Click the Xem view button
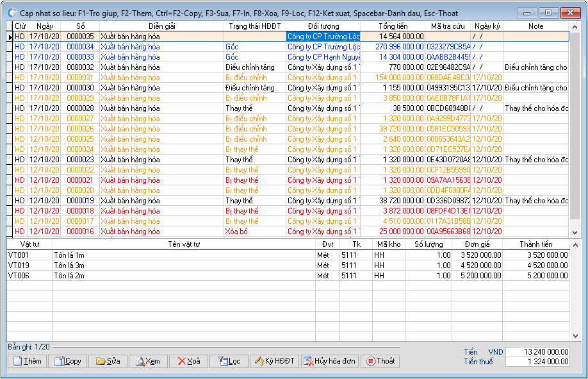Screen dimensions: 588x379 pyautogui.click(x=148, y=361)
